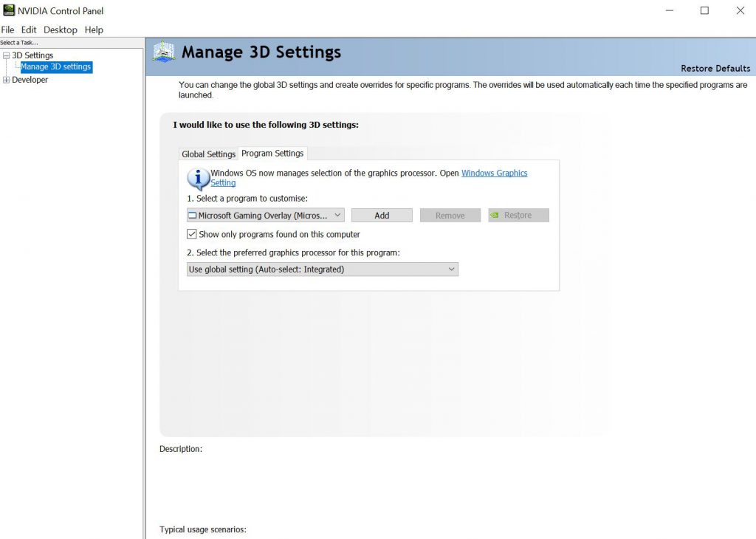
Task: Open the program selection dropdown
Action: (266, 216)
